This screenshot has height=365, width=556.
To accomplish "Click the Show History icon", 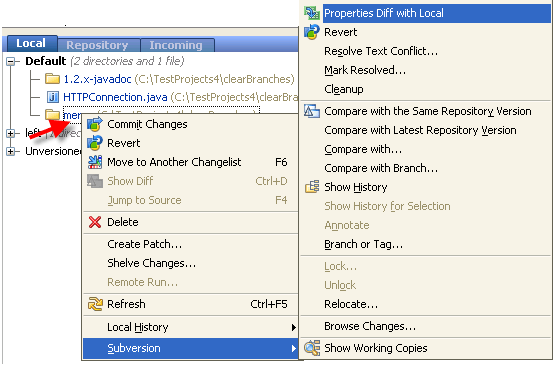I will pos(312,187).
